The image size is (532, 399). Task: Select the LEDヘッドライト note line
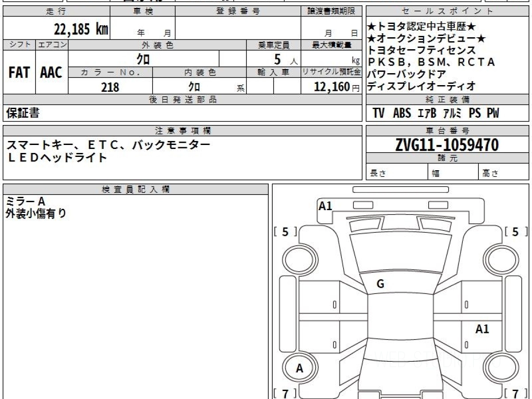click(57, 157)
